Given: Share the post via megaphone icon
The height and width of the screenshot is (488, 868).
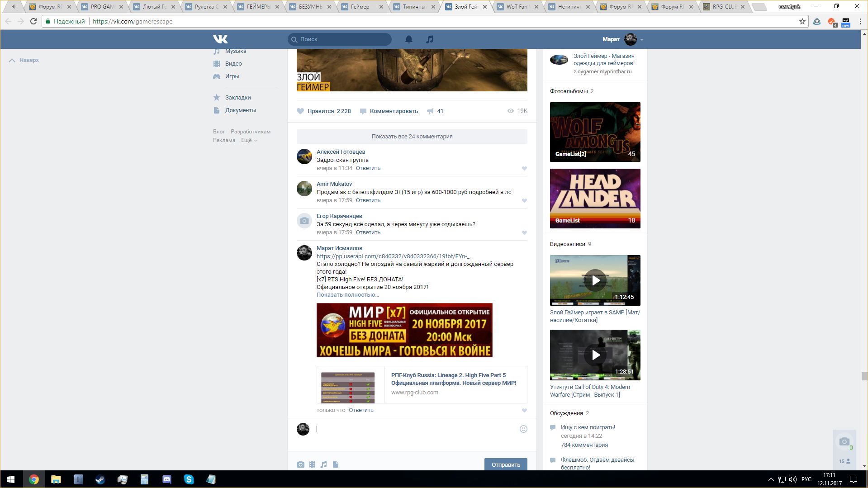Looking at the screenshot, I should 430,111.
